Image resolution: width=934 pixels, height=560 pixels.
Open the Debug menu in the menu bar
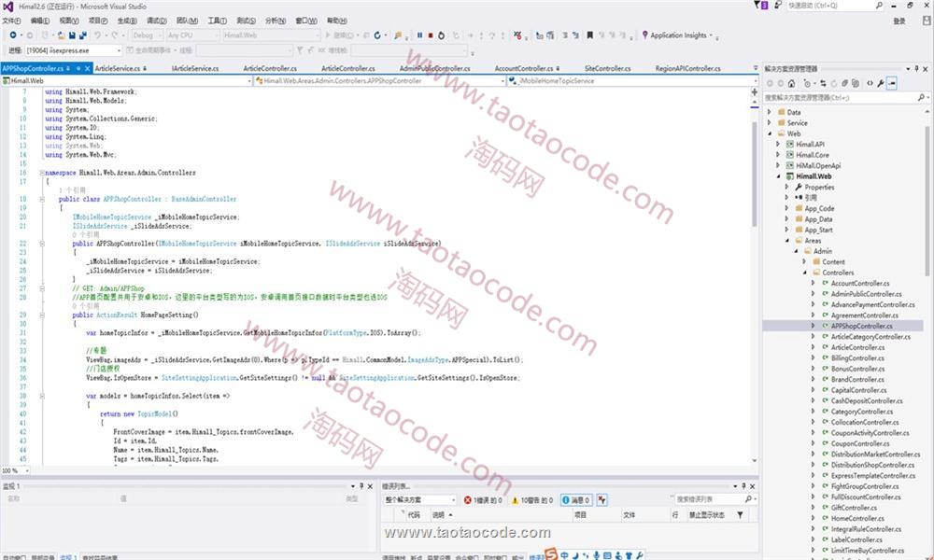tap(157, 20)
